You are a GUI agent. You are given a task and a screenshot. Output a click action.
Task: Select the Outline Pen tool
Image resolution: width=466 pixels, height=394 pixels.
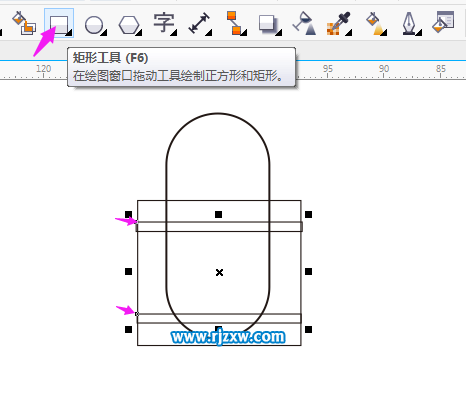409,23
